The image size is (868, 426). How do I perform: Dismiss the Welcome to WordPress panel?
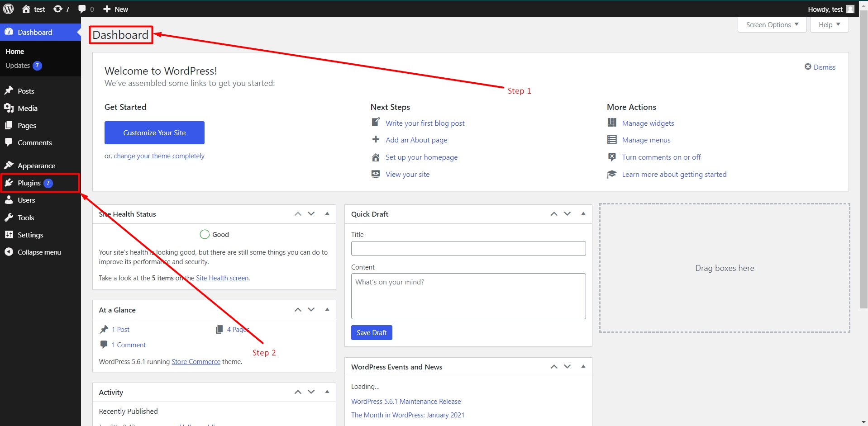pyautogui.click(x=820, y=67)
